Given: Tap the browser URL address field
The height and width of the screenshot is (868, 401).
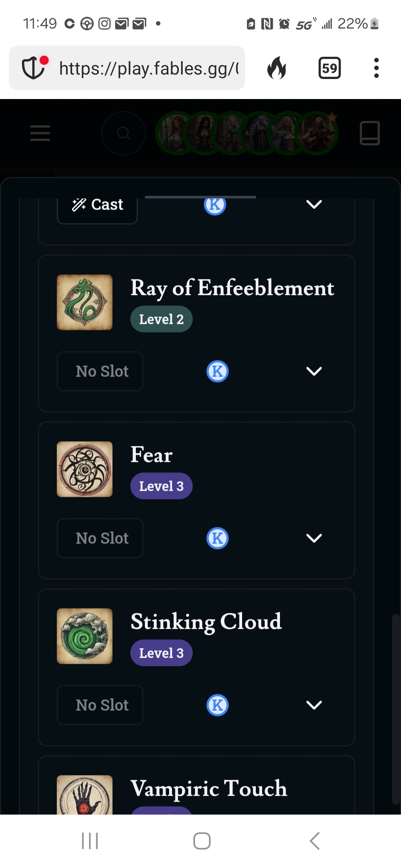Looking at the screenshot, I should tap(149, 68).
